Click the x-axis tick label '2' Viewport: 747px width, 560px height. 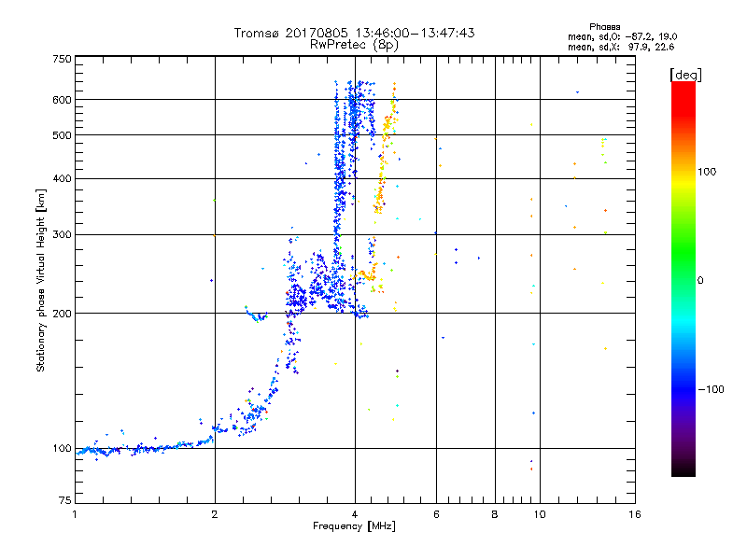215,514
